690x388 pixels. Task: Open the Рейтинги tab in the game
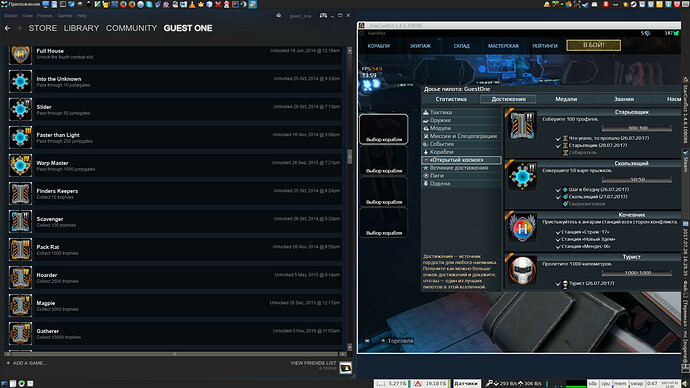point(545,46)
